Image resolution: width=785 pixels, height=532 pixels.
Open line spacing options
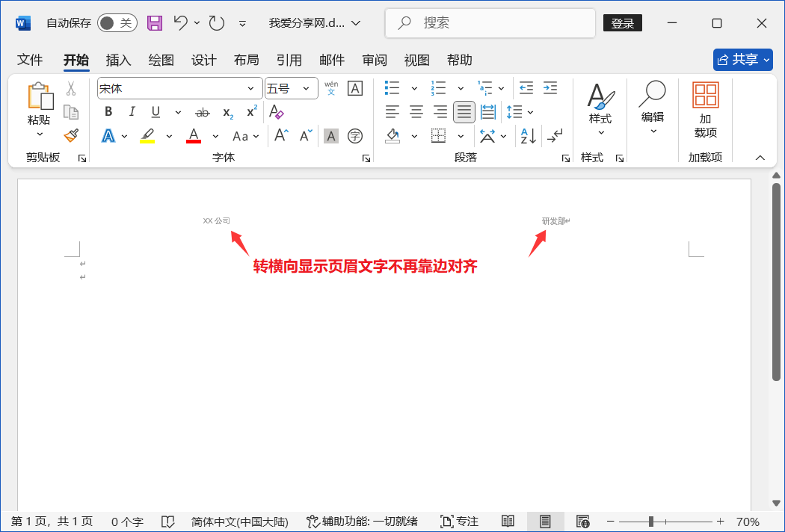coord(520,111)
